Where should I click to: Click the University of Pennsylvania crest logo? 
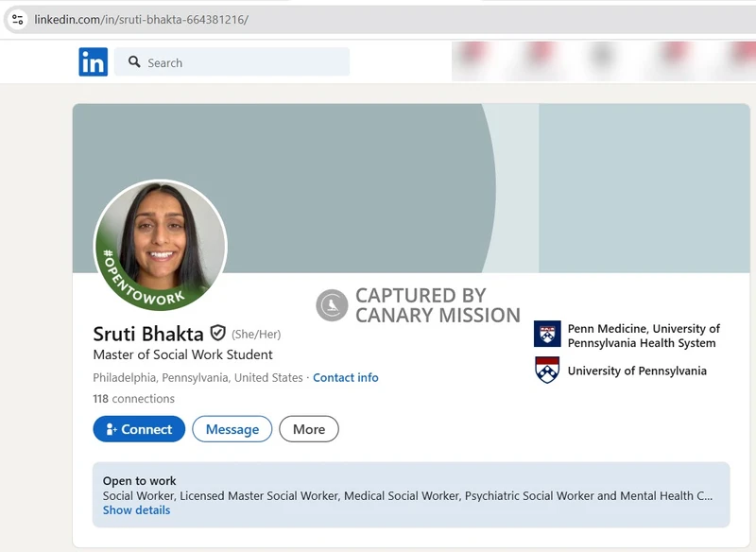tap(547, 371)
